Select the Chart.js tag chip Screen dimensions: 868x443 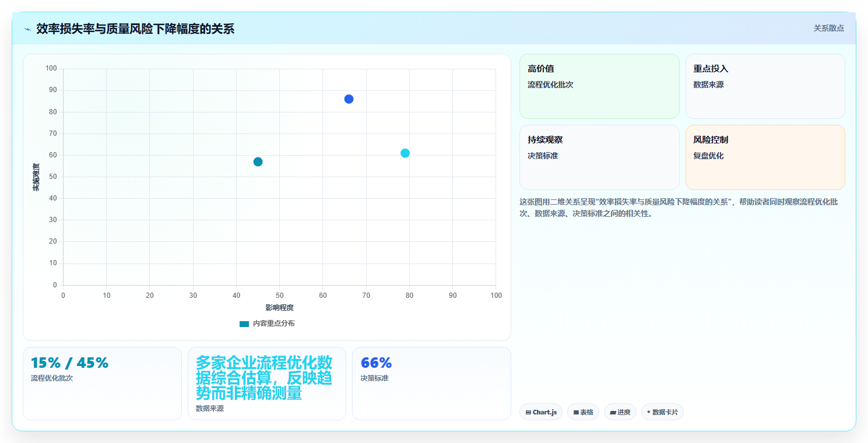[x=540, y=412]
